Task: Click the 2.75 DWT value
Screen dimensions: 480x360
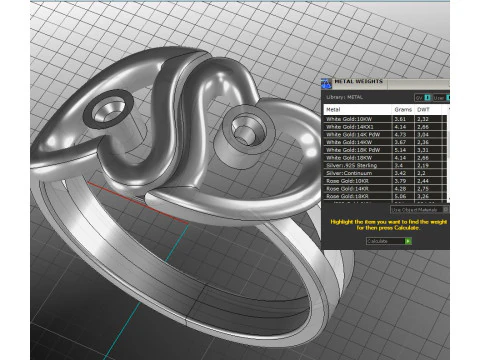Action: (x=423, y=188)
